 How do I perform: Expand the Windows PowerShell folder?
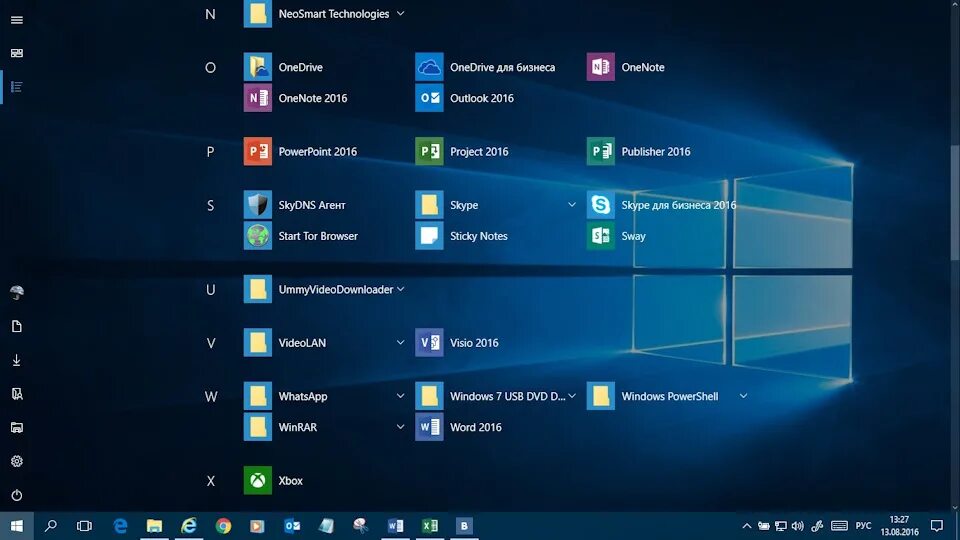coord(743,396)
